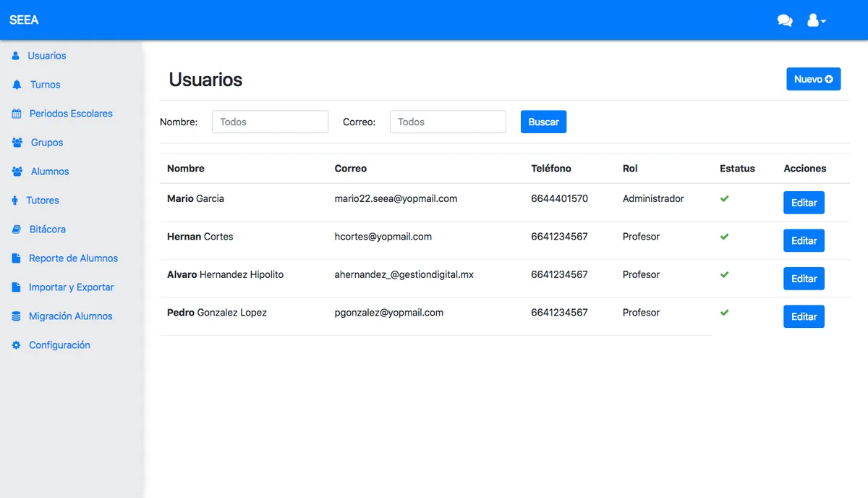Click the file icon beside Importar y Exportar
The height and width of the screenshot is (498, 868).
click(x=16, y=287)
